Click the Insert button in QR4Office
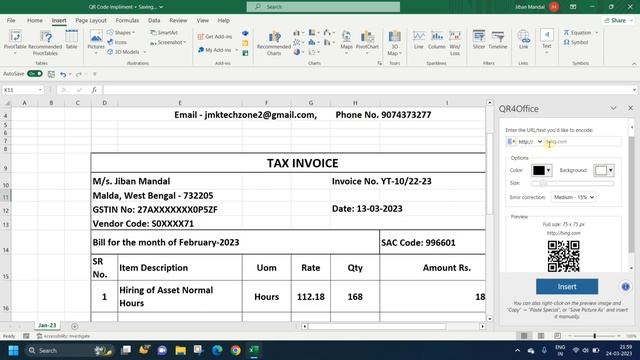This screenshot has width=640, height=360. [x=567, y=287]
